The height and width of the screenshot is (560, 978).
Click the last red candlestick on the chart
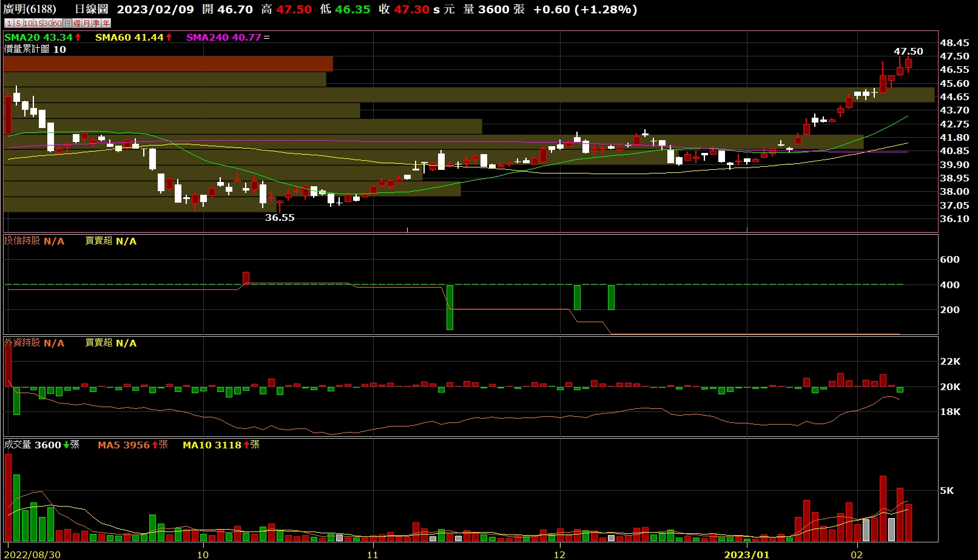pos(908,63)
